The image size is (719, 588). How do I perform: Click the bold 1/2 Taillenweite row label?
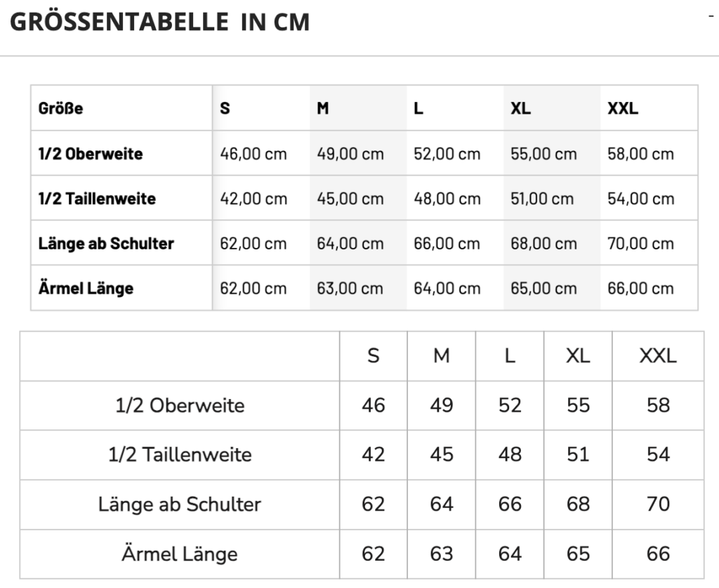tap(97, 199)
